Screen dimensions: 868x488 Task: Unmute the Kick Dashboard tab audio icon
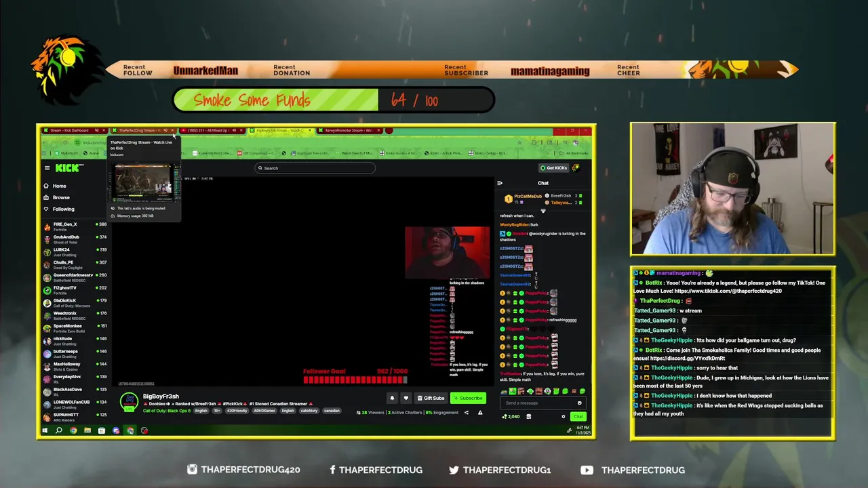tap(96, 130)
